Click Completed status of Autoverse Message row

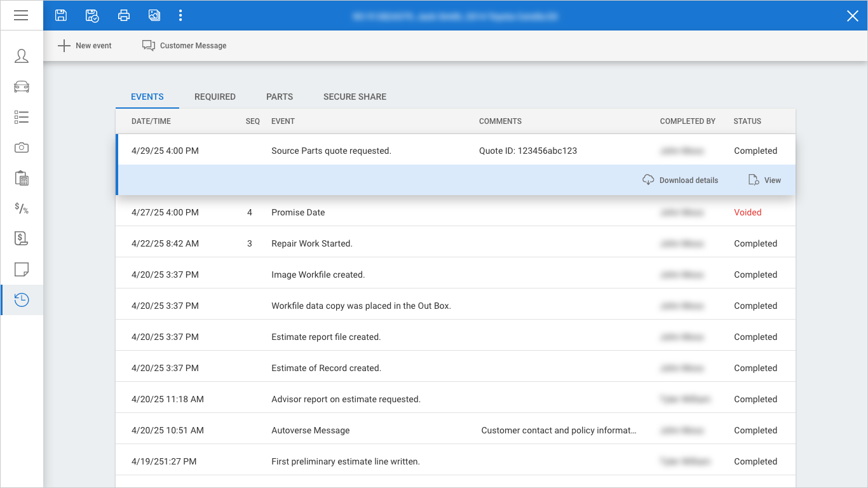756,430
